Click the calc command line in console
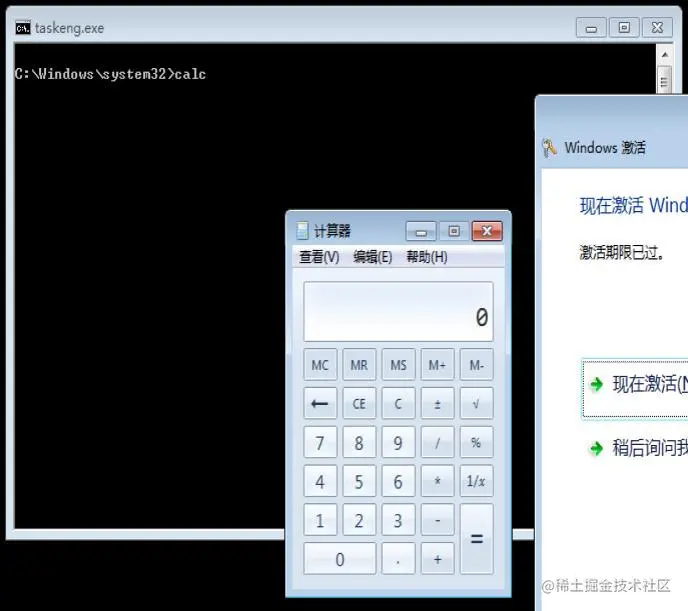The height and width of the screenshot is (611, 688). point(110,74)
